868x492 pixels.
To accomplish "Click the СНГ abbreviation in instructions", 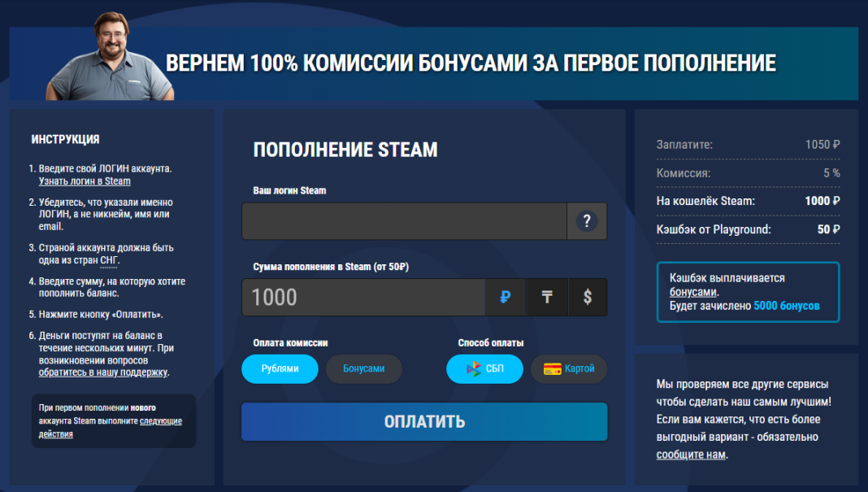I will (109, 260).
